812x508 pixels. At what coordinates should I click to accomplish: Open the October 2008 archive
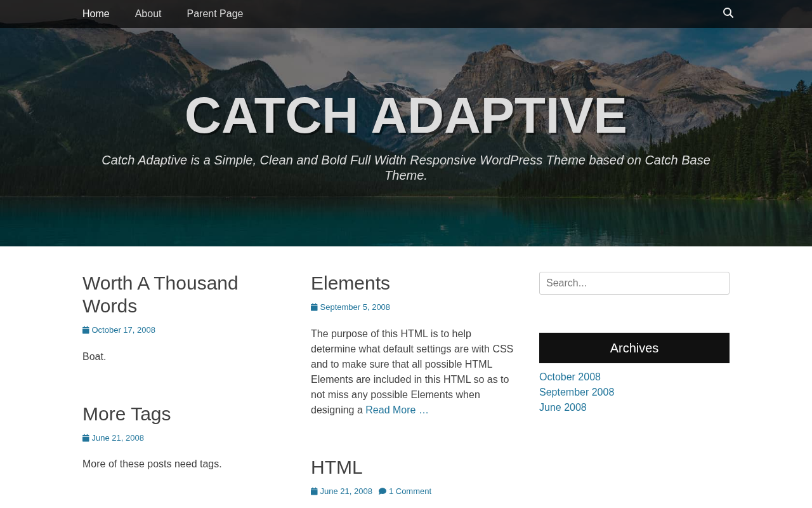(570, 377)
